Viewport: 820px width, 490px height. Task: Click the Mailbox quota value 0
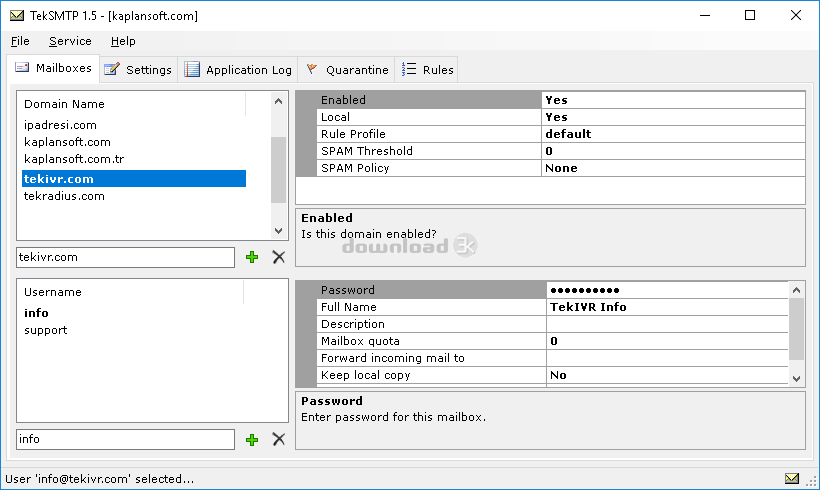pyautogui.click(x=667, y=341)
